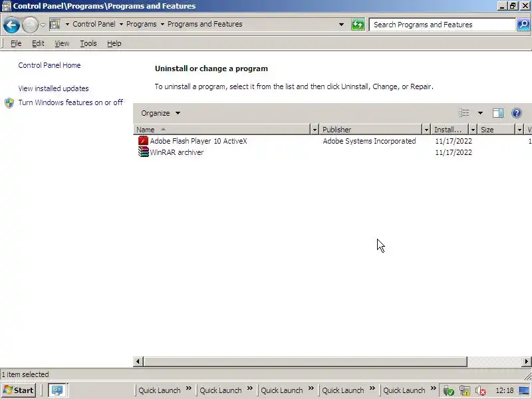Click the change view icon

coord(464,113)
